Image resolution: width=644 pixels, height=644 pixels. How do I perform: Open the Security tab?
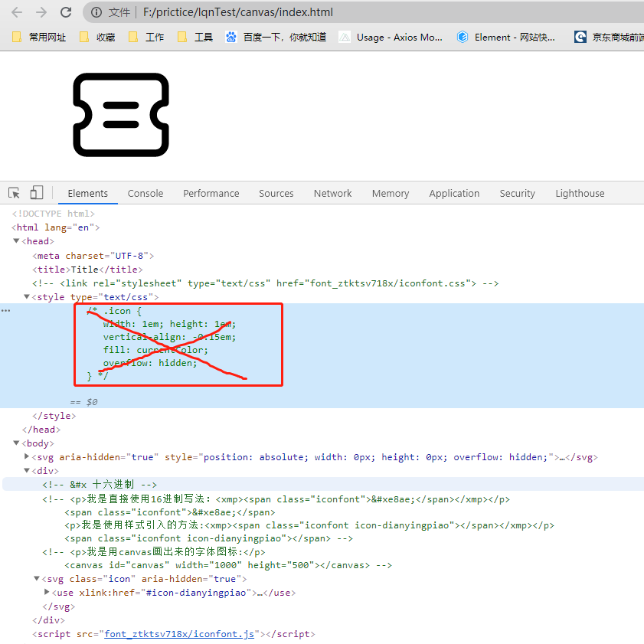pyautogui.click(x=517, y=194)
